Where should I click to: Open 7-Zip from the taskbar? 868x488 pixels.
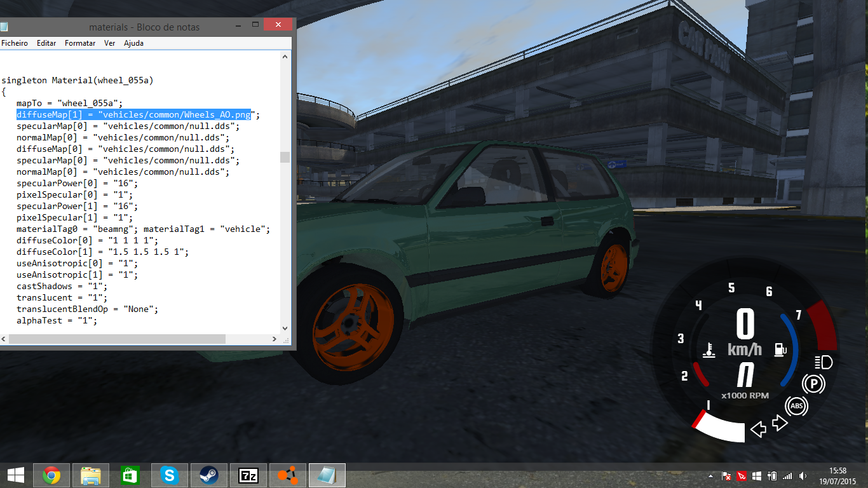point(248,475)
